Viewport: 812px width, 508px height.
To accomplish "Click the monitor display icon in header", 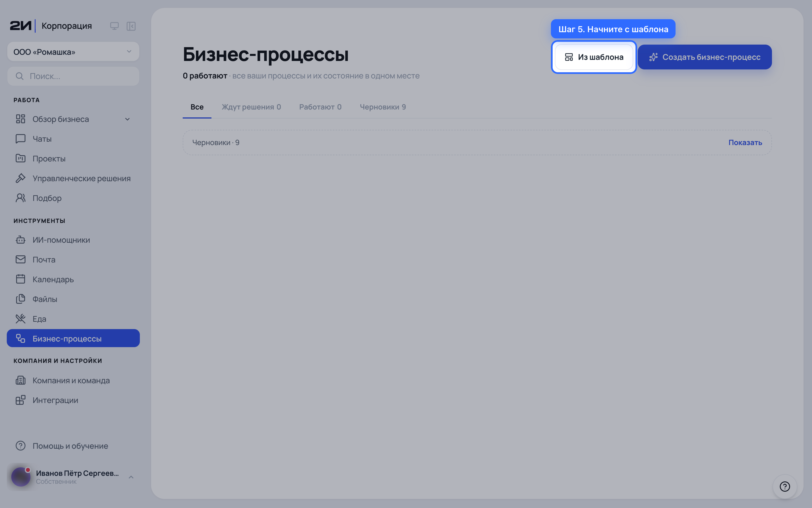I will pos(114,26).
